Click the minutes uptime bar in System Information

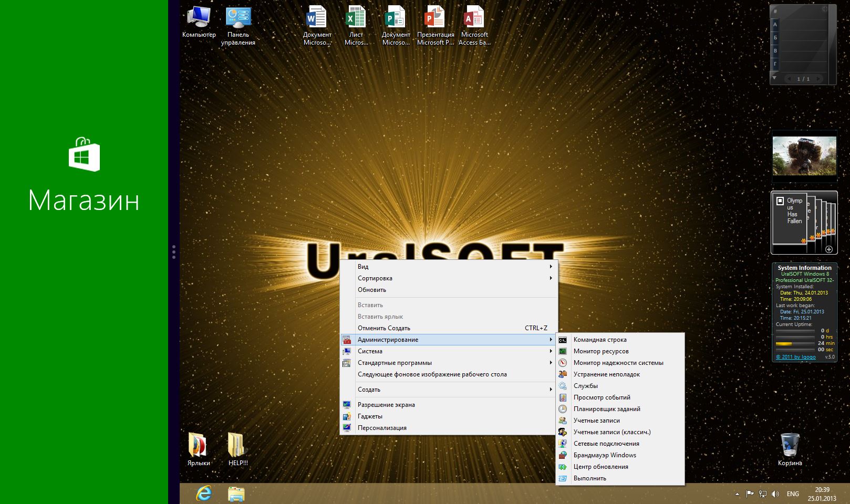(795, 343)
